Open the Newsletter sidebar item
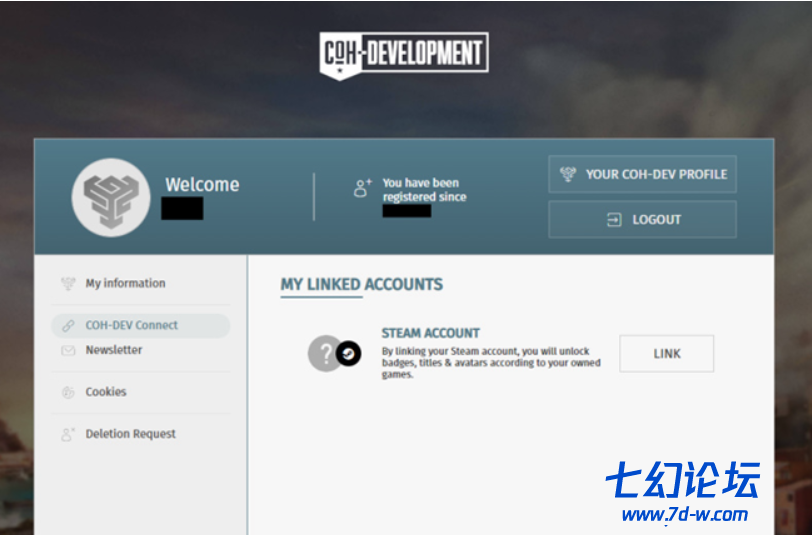The height and width of the screenshot is (535, 812). click(x=113, y=350)
